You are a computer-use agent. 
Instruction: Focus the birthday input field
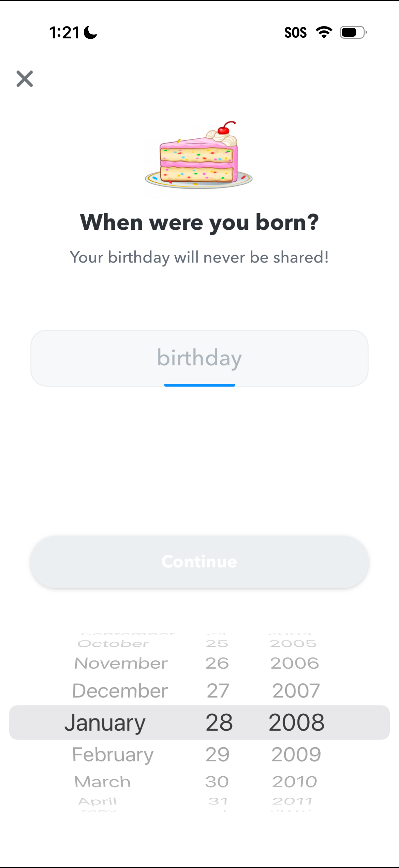coord(199,358)
